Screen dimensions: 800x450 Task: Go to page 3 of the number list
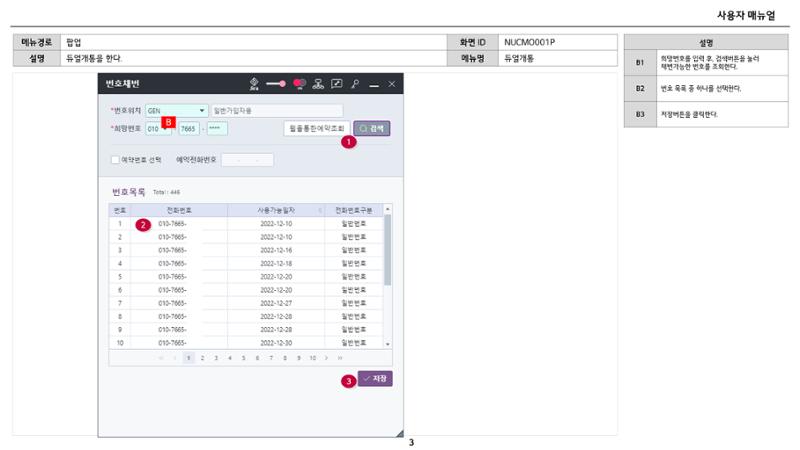(x=216, y=358)
